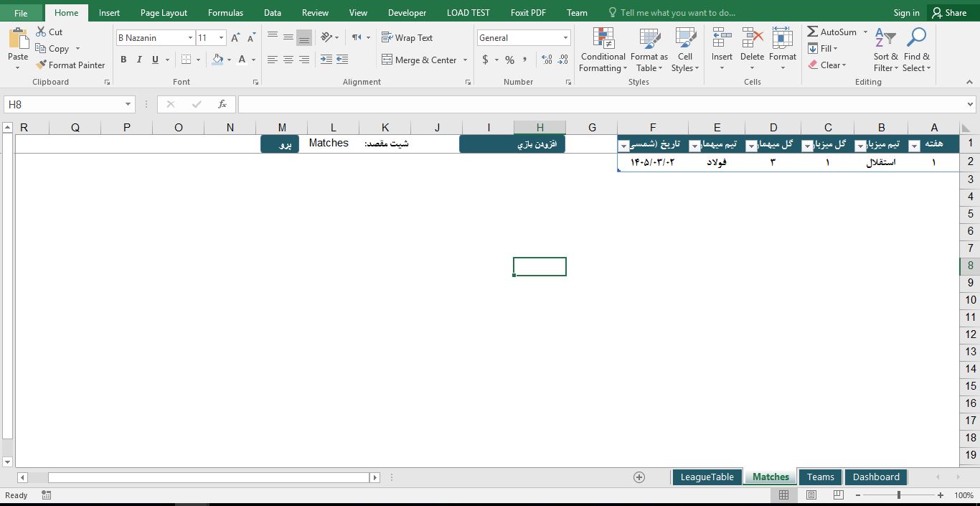Viewport: 980px width, 506px height.
Task: Click the Align Right icon
Action: pos(304,60)
